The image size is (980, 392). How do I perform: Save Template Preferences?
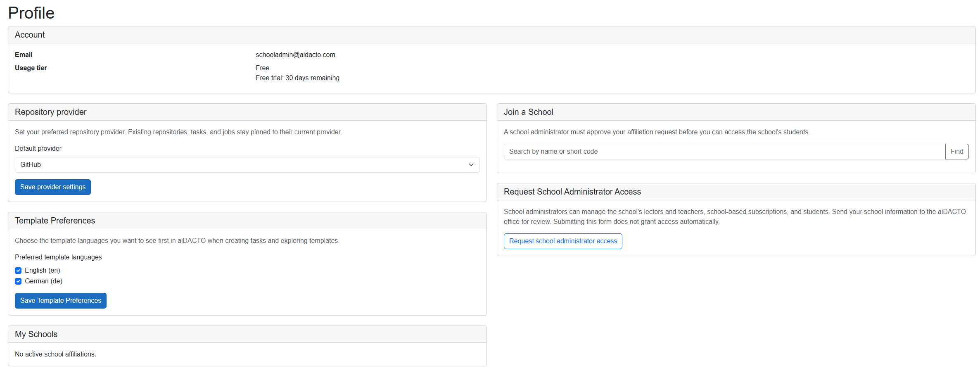61,301
